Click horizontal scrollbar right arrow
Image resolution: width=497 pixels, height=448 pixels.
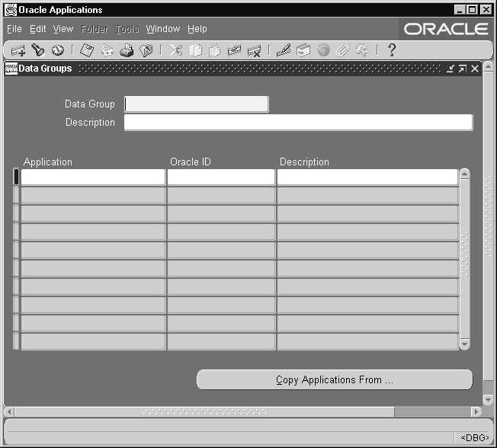point(476,412)
